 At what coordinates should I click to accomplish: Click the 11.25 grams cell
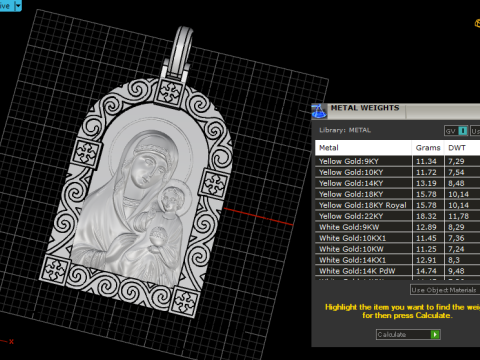(x=428, y=249)
